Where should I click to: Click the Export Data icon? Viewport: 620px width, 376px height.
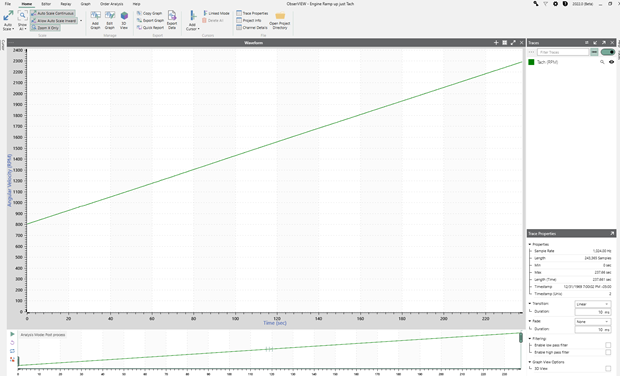172,15
